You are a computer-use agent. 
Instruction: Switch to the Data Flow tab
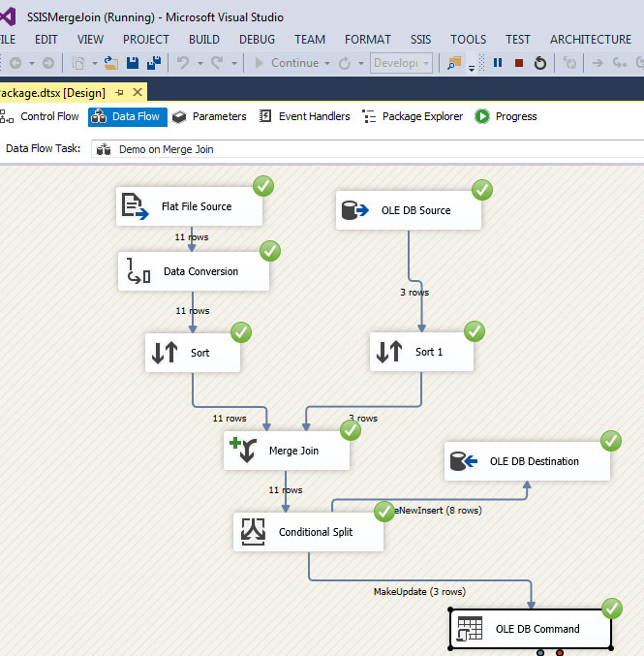128,116
